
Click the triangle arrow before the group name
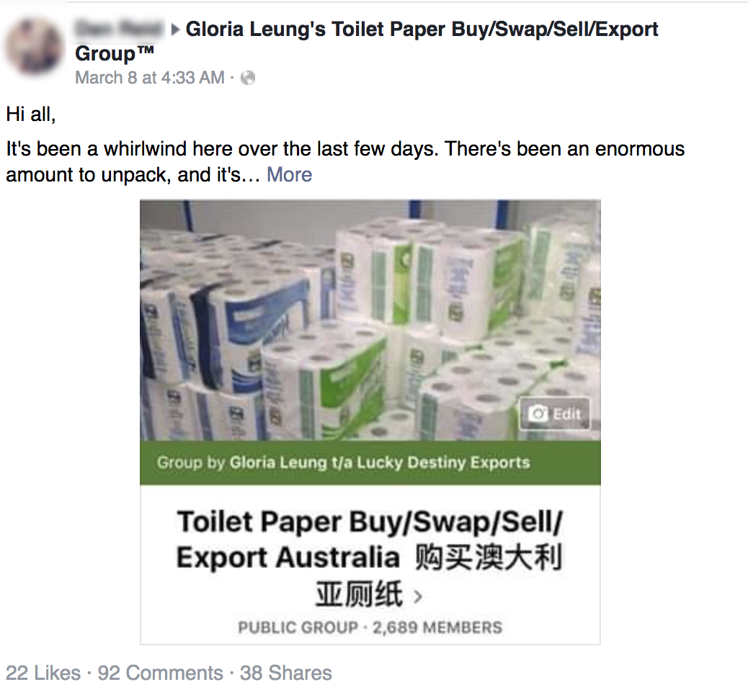[176, 30]
